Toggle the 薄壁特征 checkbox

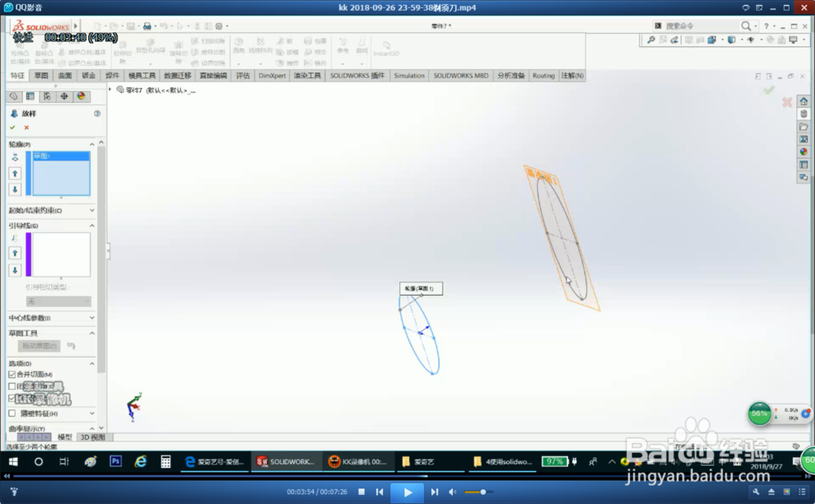point(12,414)
